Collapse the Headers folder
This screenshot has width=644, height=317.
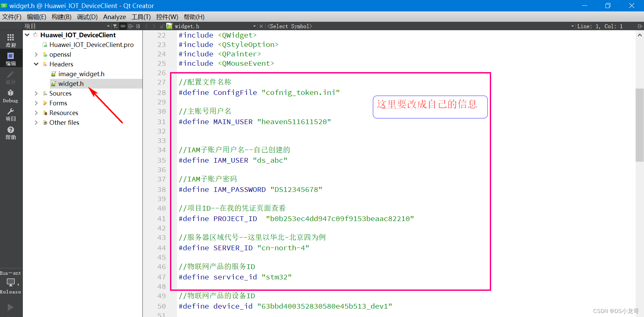pyautogui.click(x=36, y=64)
